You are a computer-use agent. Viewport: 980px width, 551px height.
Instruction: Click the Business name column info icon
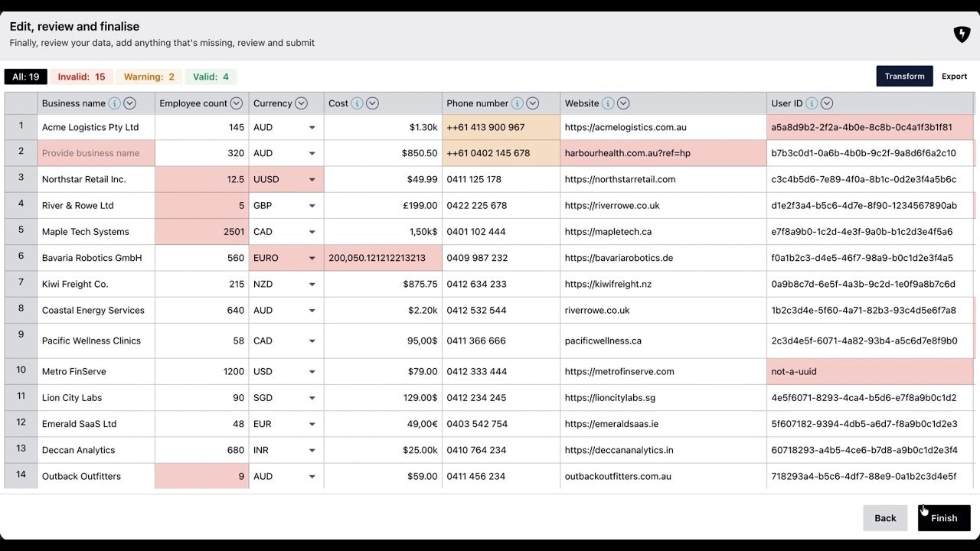tap(113, 103)
